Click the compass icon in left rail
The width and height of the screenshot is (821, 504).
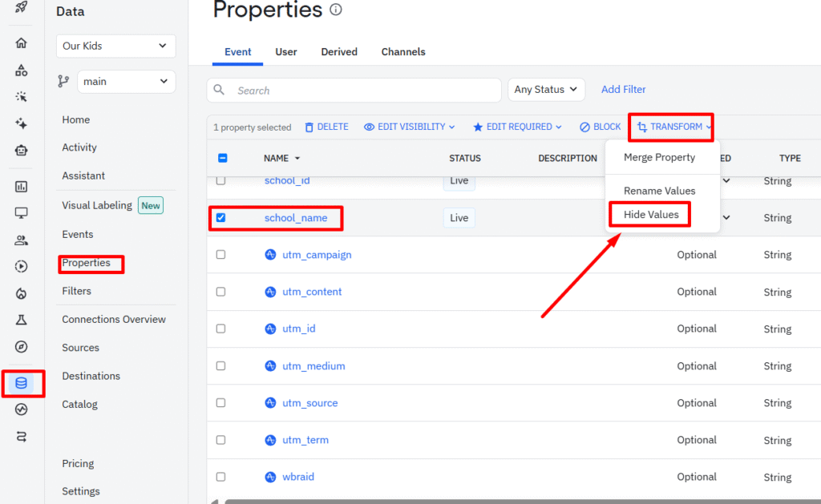pyautogui.click(x=22, y=347)
